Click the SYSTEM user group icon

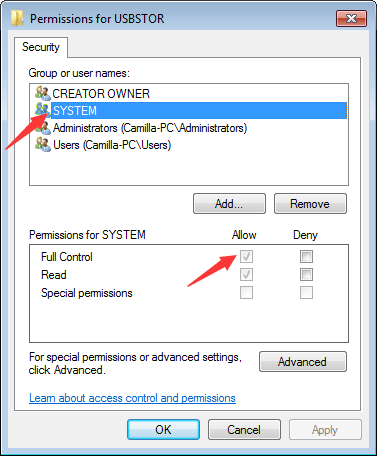point(43,110)
